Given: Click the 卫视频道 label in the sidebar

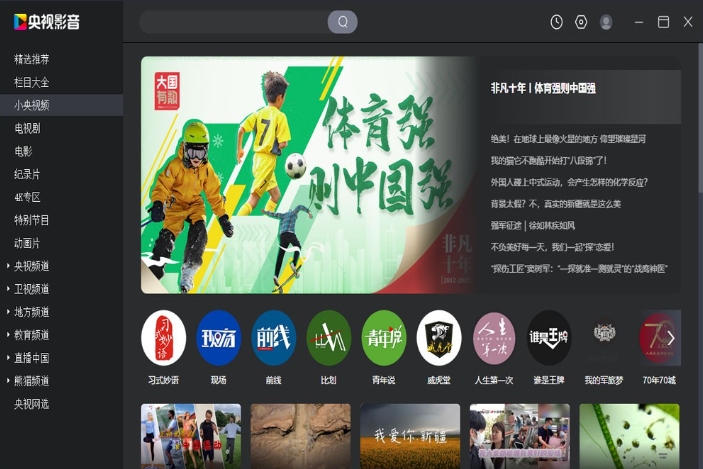Looking at the screenshot, I should pos(31,289).
